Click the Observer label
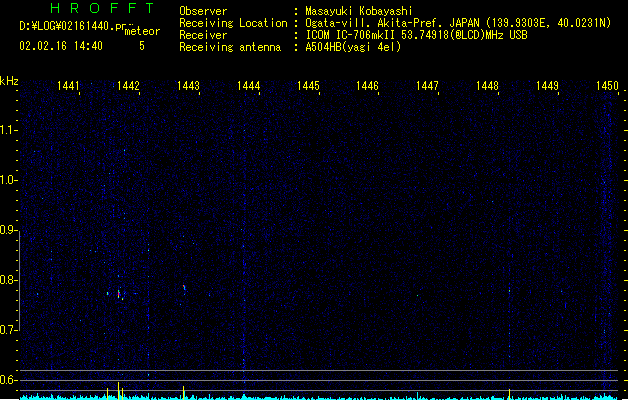This screenshot has width=629, height=400. [x=203, y=11]
